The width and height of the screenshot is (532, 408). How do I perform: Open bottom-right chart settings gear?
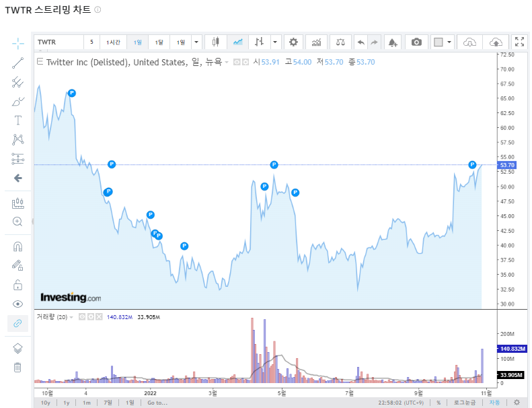[x=517, y=403]
